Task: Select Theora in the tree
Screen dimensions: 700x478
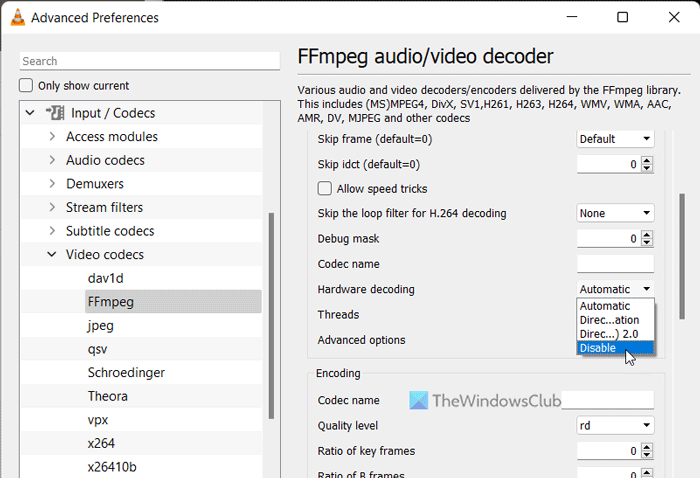Action: (108, 396)
